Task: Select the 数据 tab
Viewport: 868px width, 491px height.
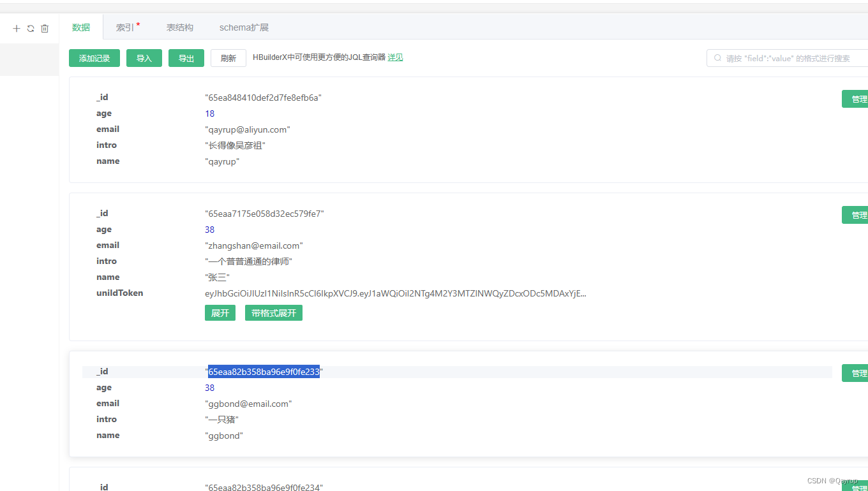Action: pos(81,27)
